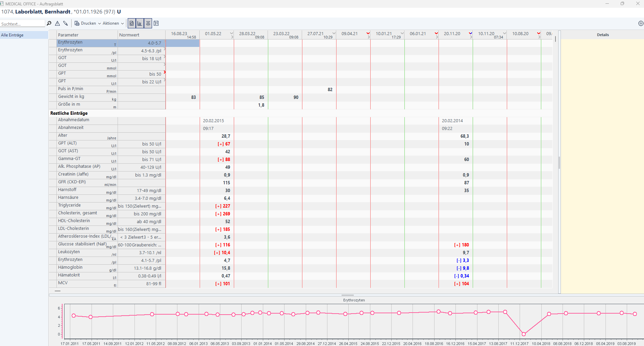Toggle the column-split view button
The height and width of the screenshot is (346, 644).
pos(148,23)
